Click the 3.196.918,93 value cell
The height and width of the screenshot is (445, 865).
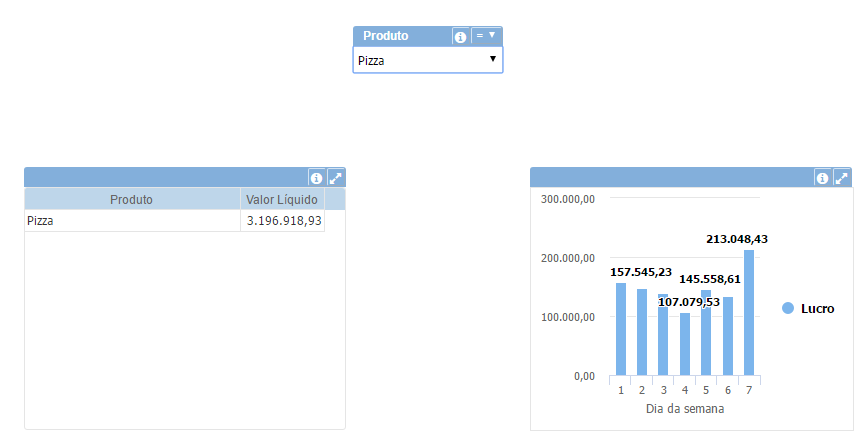pyautogui.click(x=284, y=221)
